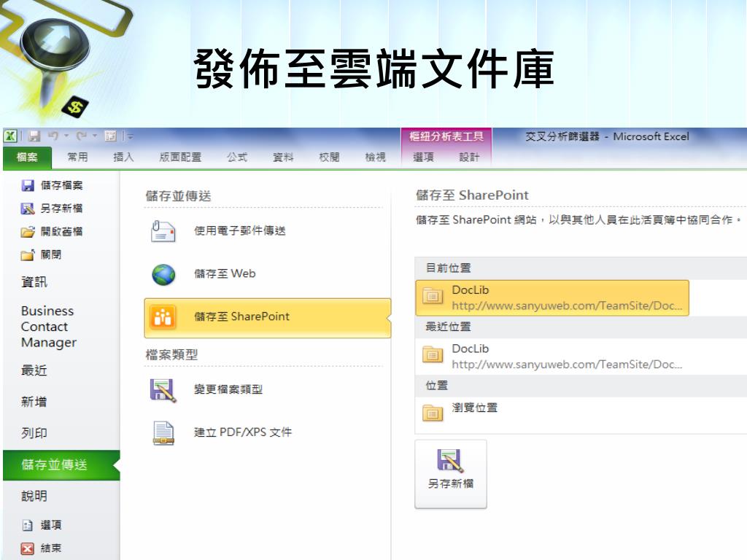This screenshot has height=560, width=747.
Task: Select the 設計 tab under 樞紐分析表工具
Action: pos(469,157)
